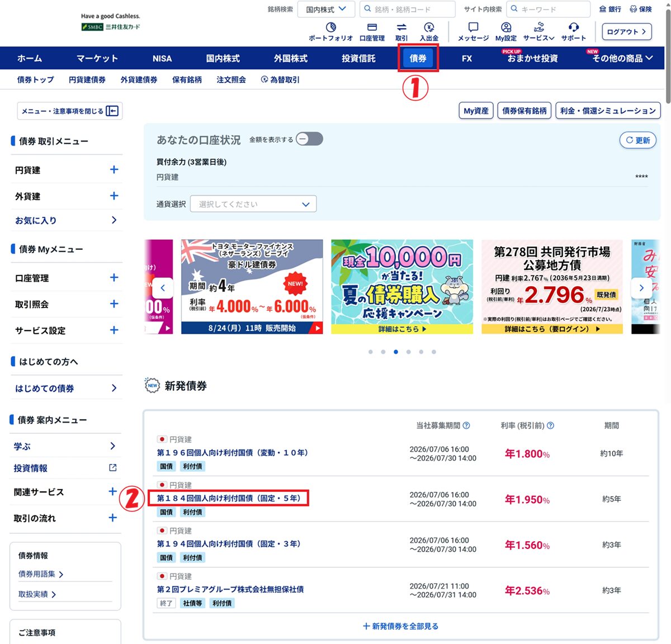Screen dimensions: 671x644
Task: Click the magnifier in サイト内検索 field
Action: click(x=514, y=9)
